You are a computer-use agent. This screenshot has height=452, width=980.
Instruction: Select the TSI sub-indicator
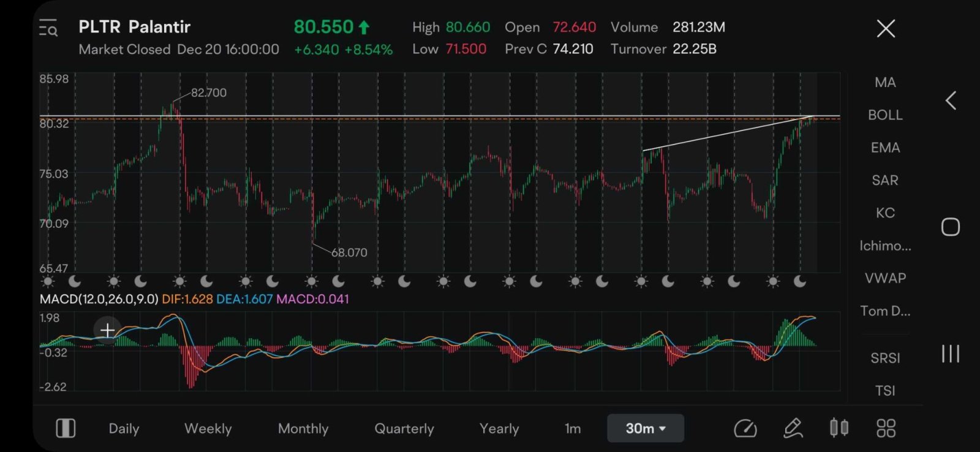pyautogui.click(x=885, y=390)
